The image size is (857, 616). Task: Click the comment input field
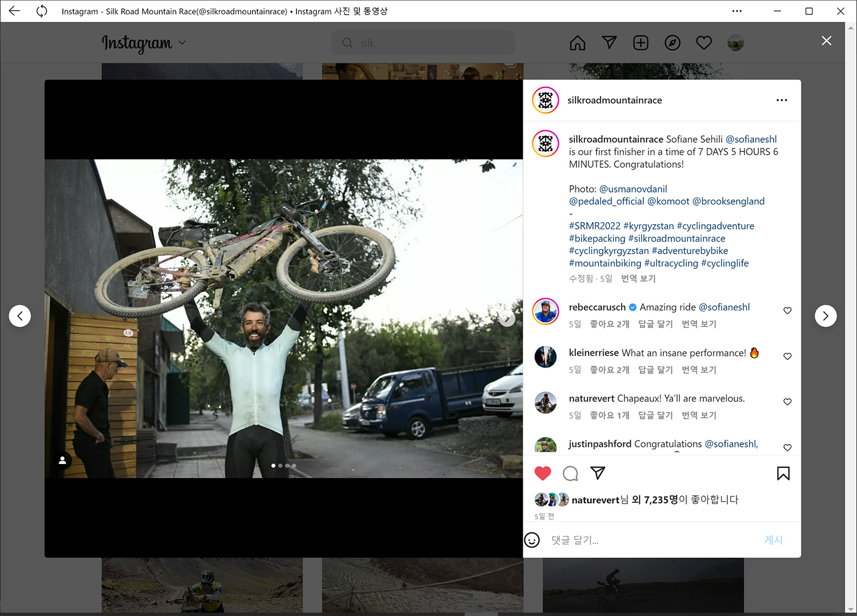(651, 540)
